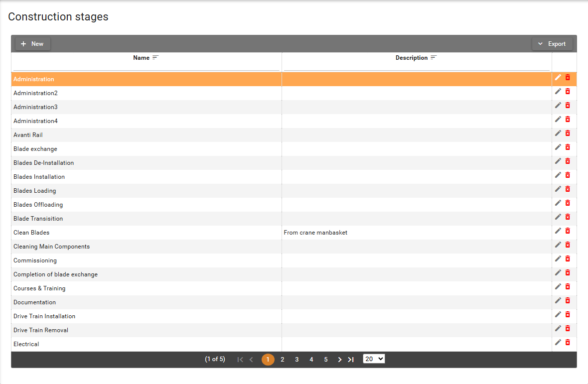Delete the Blade exchange stage
588x384 pixels.
point(568,147)
